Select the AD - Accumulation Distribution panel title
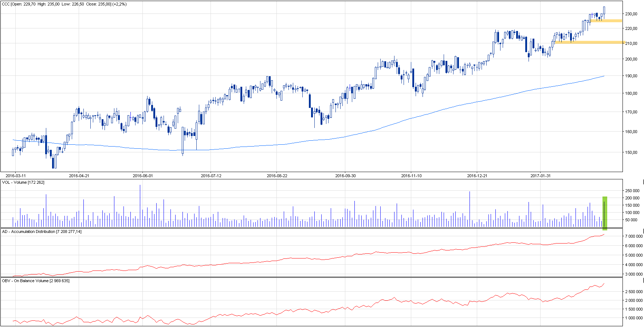644x327 pixels. click(x=42, y=231)
